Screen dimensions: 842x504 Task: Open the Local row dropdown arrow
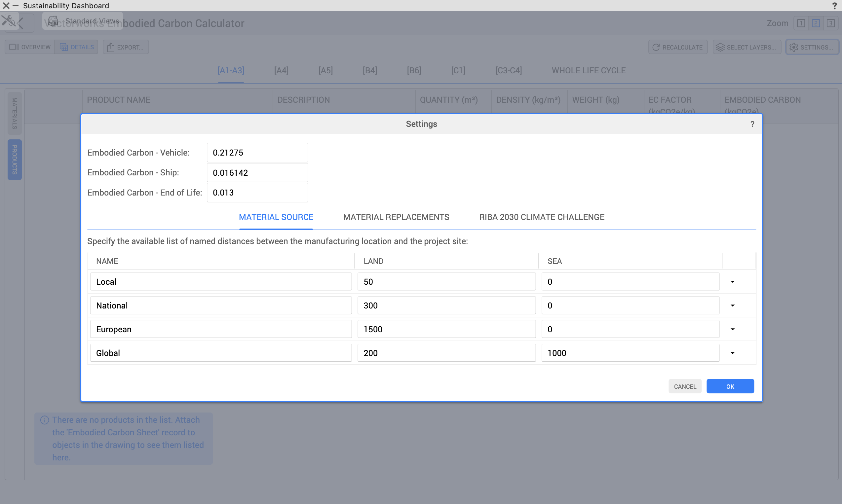click(x=732, y=281)
